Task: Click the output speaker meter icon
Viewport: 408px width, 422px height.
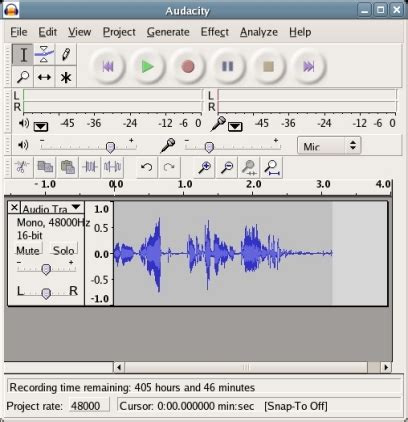Action: pyautogui.click(x=23, y=123)
